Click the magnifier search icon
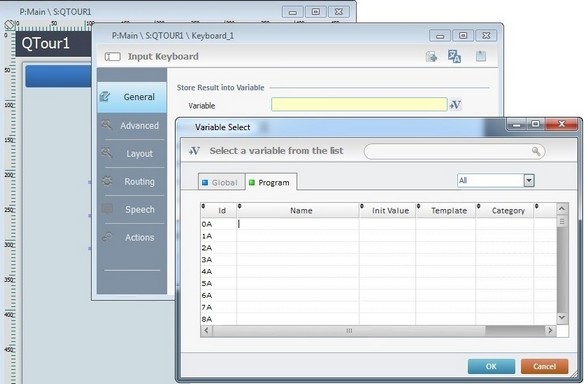The height and width of the screenshot is (384, 584). point(536,151)
